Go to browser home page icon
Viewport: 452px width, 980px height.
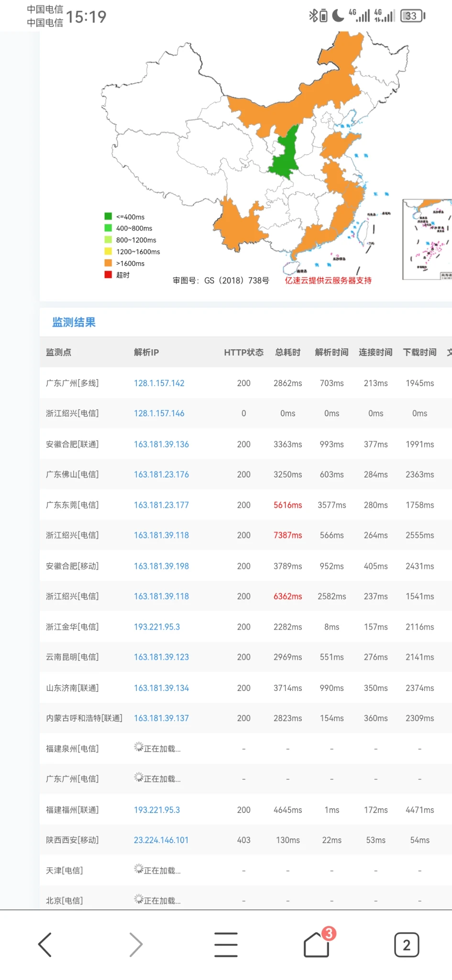point(317,945)
